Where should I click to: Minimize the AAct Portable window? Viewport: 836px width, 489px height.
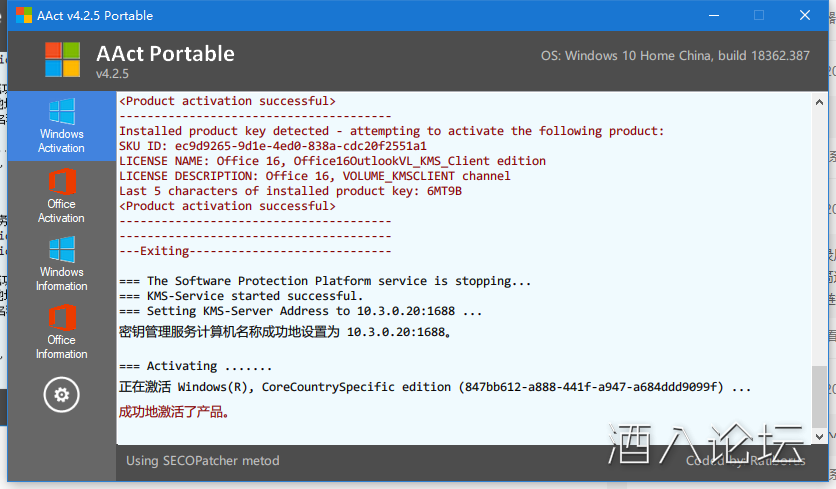click(714, 16)
